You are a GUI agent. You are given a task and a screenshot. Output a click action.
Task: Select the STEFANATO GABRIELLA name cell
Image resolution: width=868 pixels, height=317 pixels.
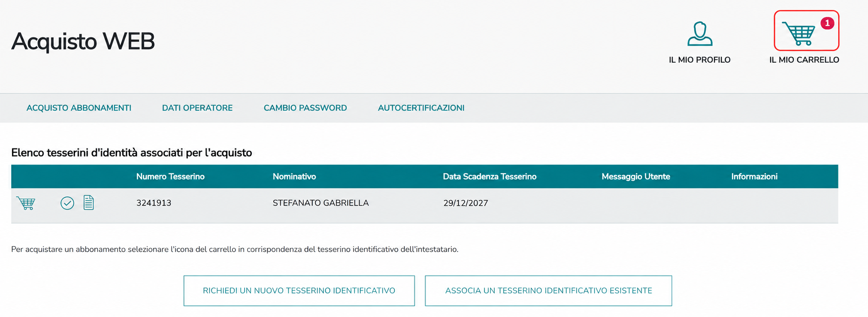pos(321,203)
